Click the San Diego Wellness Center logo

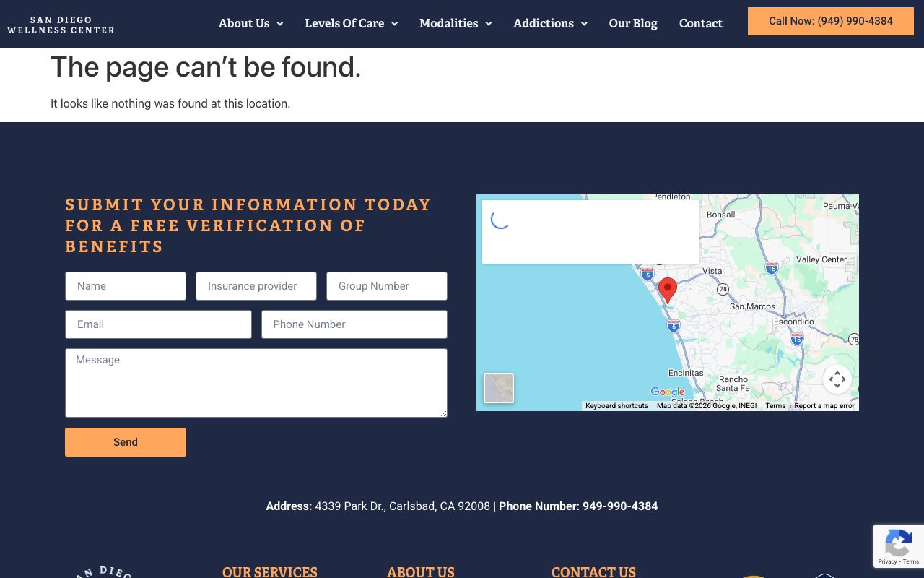point(61,25)
